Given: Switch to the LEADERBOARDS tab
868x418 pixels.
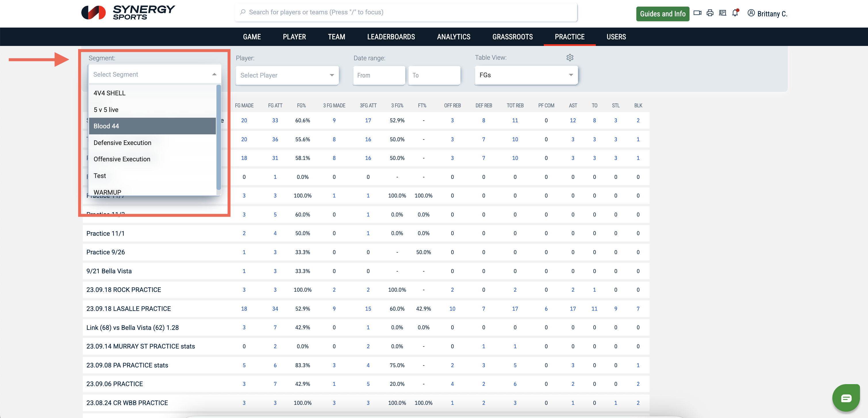Looking at the screenshot, I should 391,37.
